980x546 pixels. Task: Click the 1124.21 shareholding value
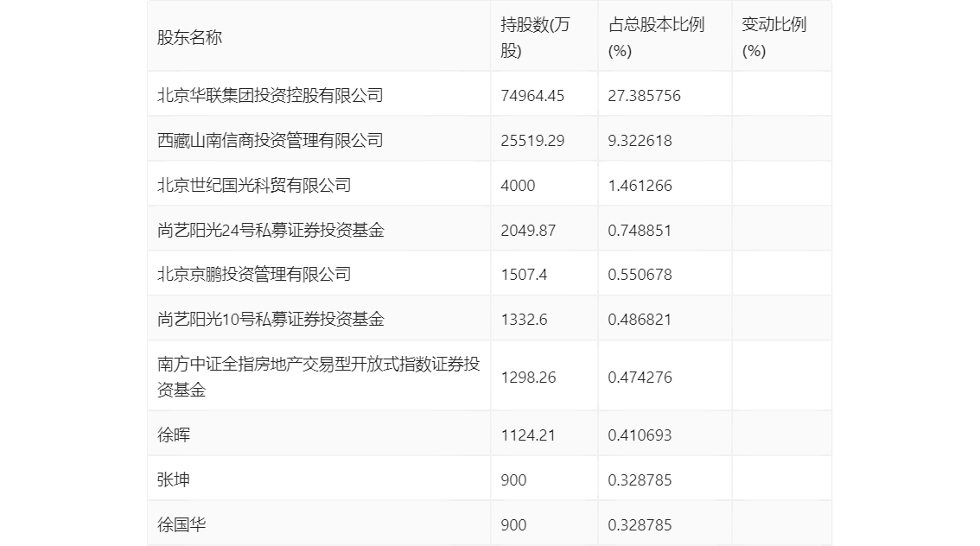coord(528,435)
